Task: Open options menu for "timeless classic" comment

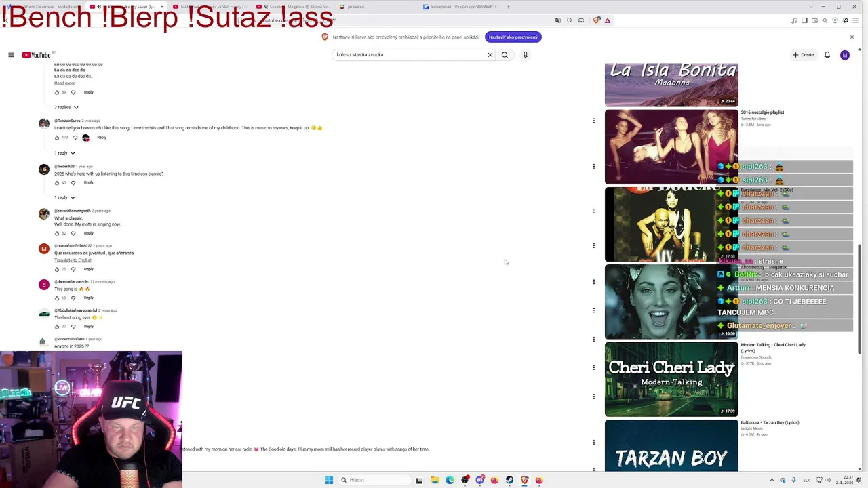Action: 594,166
